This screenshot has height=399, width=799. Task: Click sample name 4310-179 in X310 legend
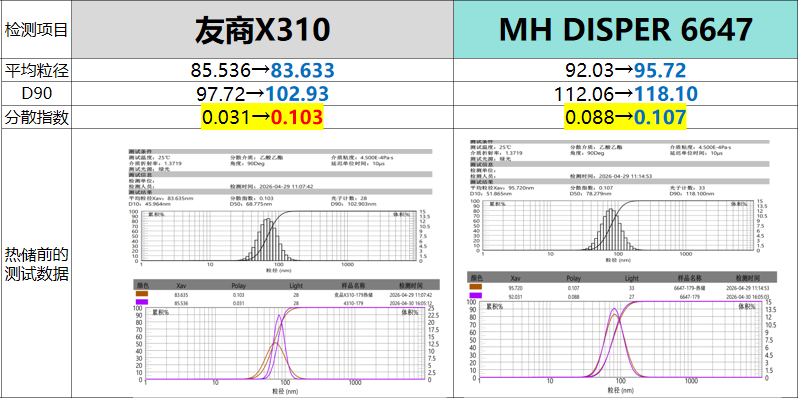click(354, 303)
